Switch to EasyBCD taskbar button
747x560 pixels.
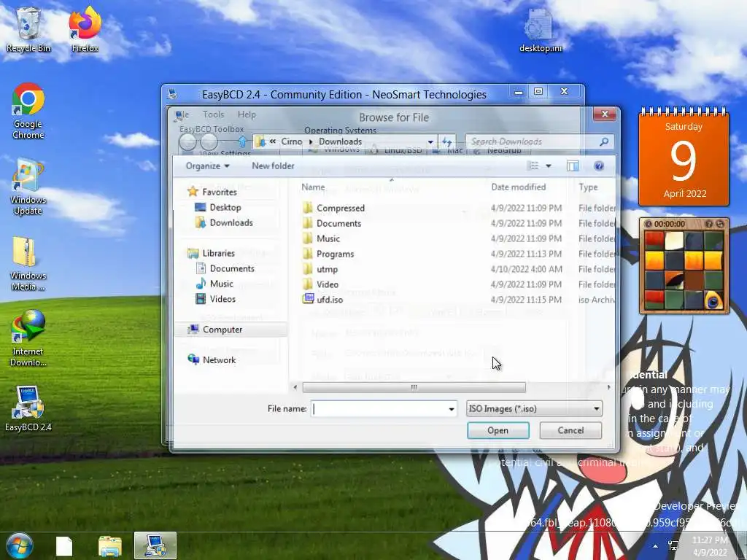point(155,545)
